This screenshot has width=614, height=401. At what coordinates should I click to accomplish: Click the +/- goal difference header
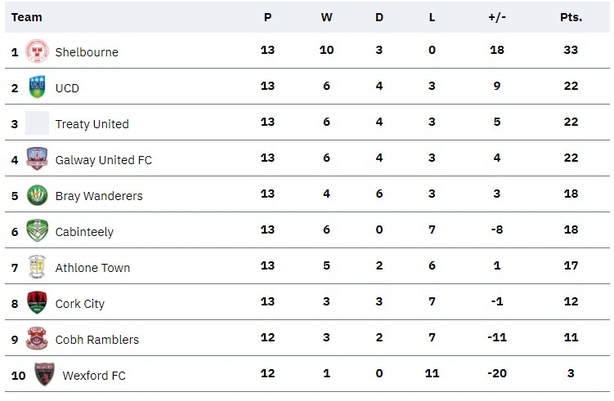click(497, 17)
